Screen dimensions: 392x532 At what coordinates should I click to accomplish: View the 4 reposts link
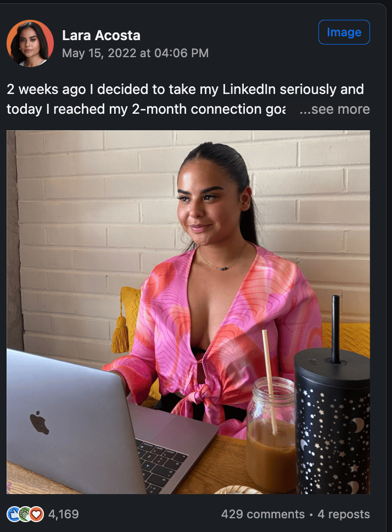(x=344, y=514)
